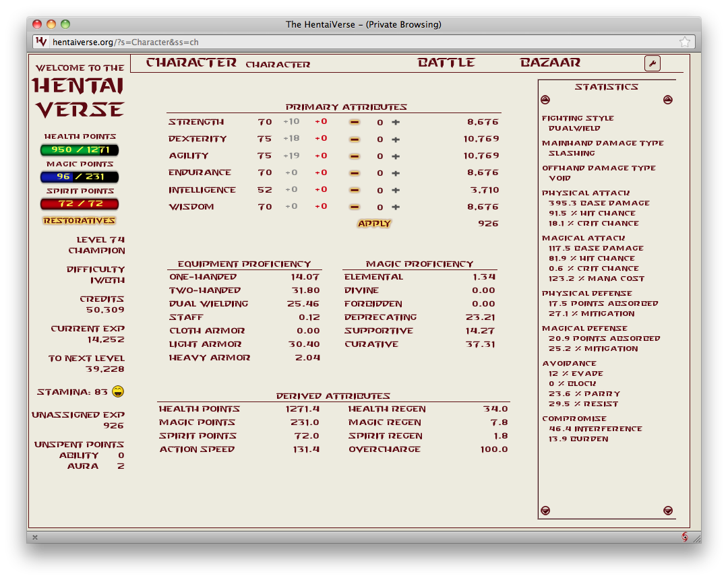Increase Strength with the plus button
The height and width of the screenshot is (580, 728).
396,123
